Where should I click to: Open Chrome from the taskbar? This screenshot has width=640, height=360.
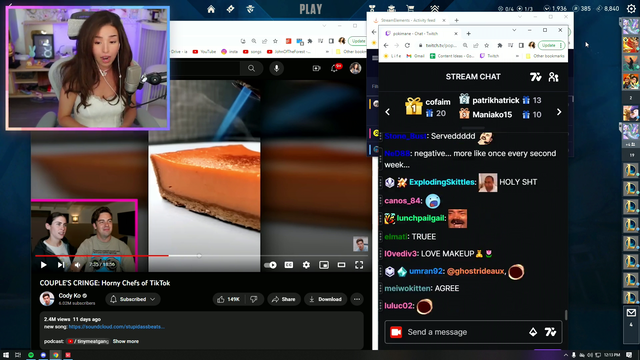click(56, 355)
